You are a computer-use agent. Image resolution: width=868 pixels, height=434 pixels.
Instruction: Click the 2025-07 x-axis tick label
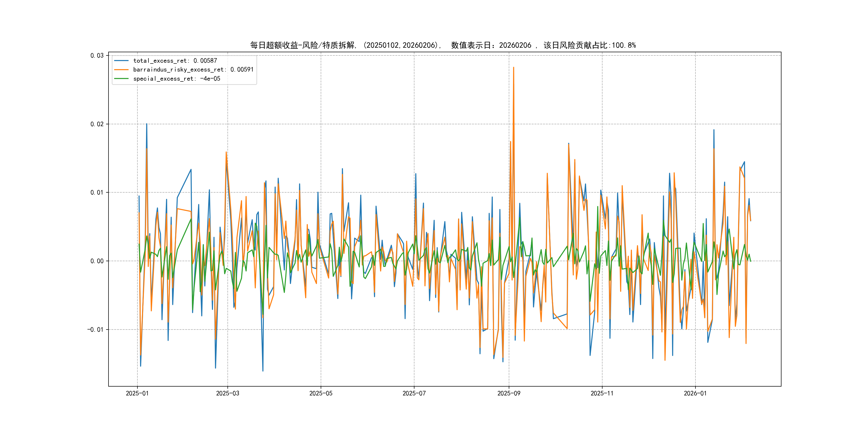414,393
